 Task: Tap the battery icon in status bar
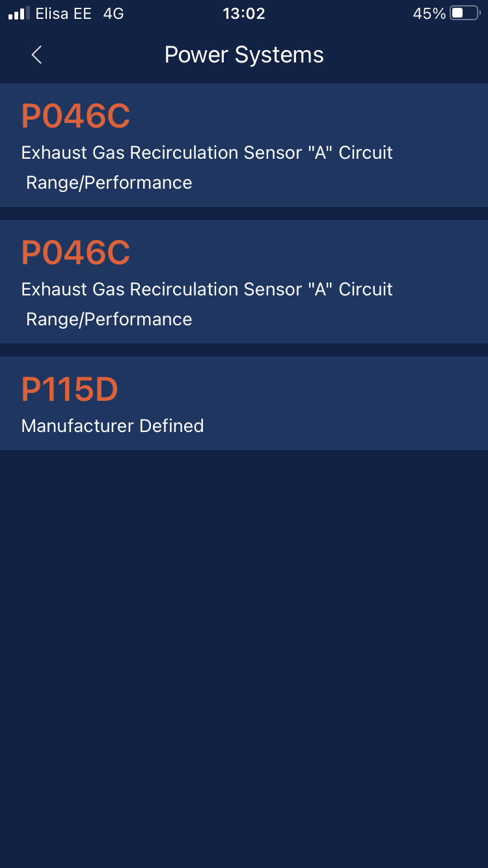pyautogui.click(x=465, y=13)
